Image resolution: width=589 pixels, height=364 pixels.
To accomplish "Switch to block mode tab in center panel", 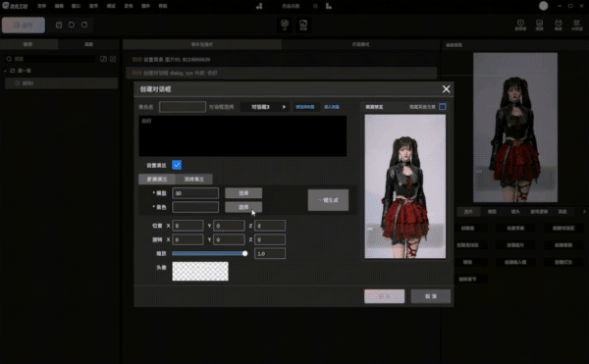I will 202,44.
